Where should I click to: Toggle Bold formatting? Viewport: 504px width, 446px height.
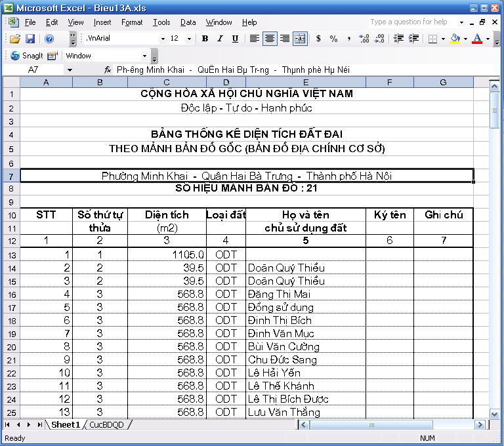205,39
